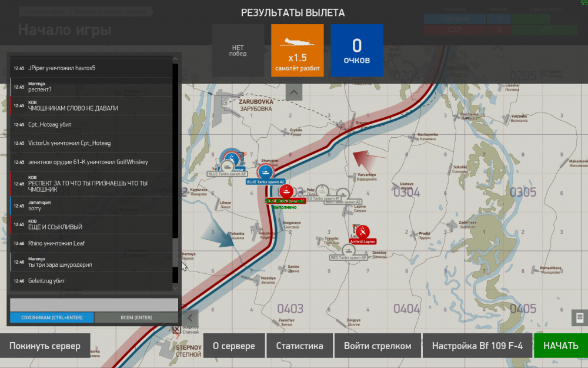
Task: Click the Varvarkino village label
Action: coord(367,177)
